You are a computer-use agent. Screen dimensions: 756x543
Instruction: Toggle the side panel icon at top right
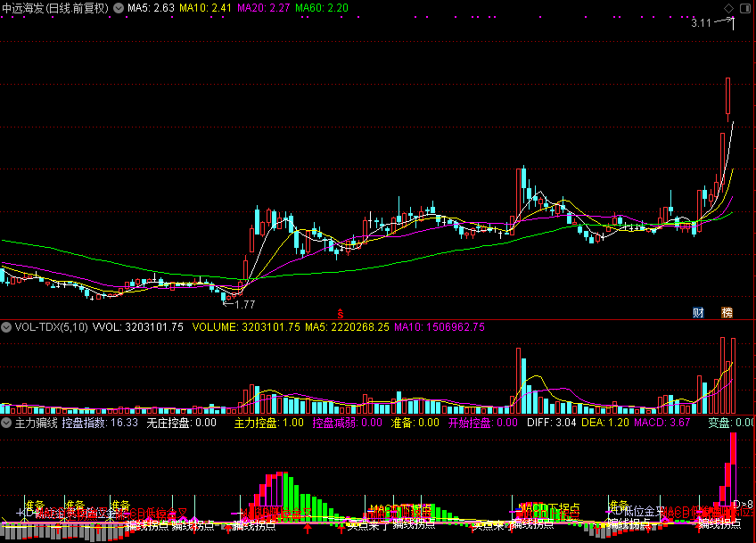click(745, 8)
